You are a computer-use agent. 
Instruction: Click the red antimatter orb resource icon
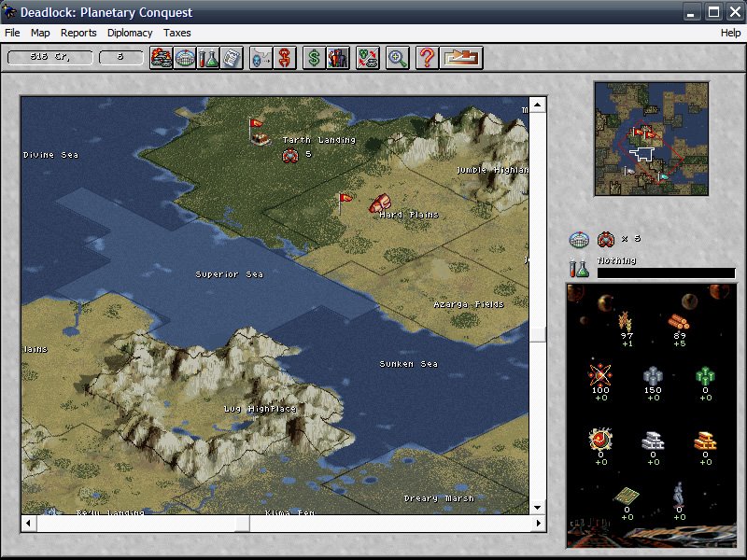point(600,439)
